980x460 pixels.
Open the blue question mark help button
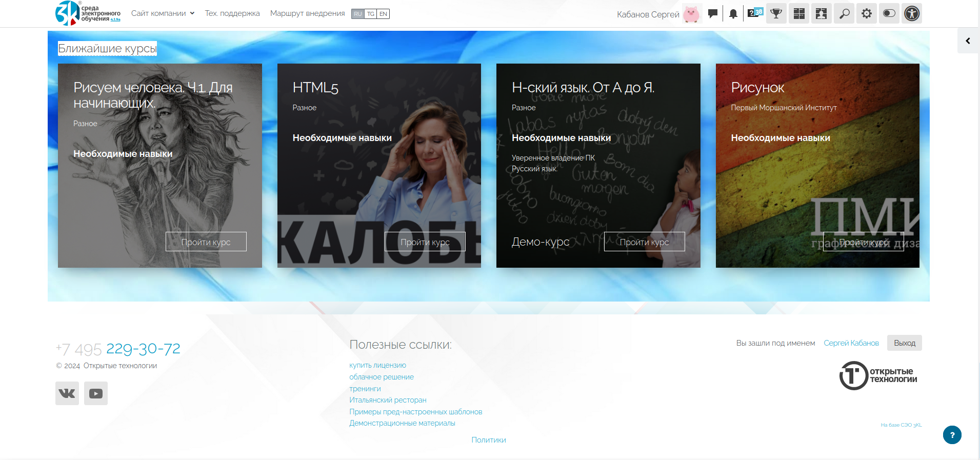click(952, 435)
